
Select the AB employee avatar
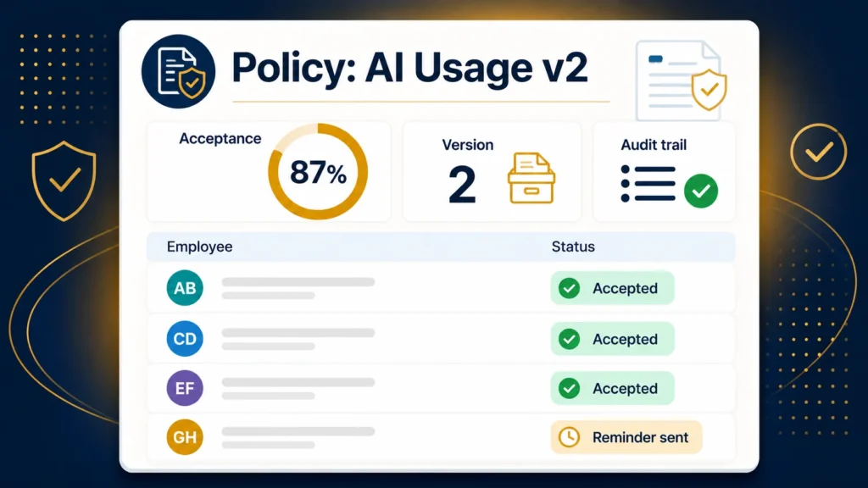pos(185,288)
